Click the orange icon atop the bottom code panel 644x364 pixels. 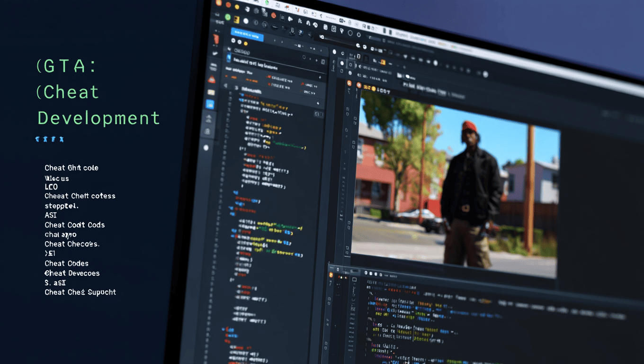pos(331,275)
